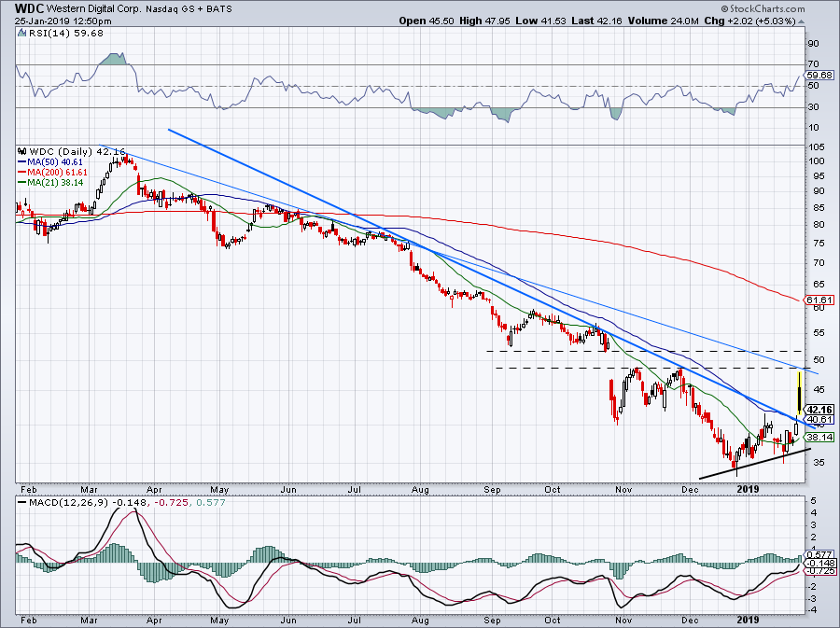Click the WDC ticker symbol in the header
This screenshot has height=628, width=840.
pyautogui.click(x=30, y=8)
